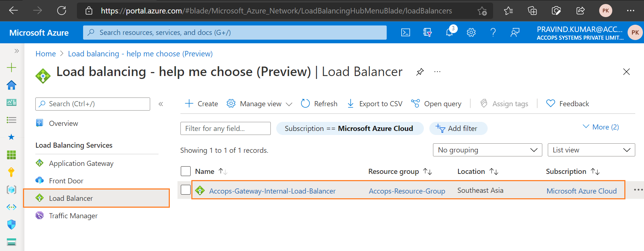The image size is (644, 251).
Task: Open Accops-Gateway-Internal-Load-Balancer link
Action: [x=272, y=191]
